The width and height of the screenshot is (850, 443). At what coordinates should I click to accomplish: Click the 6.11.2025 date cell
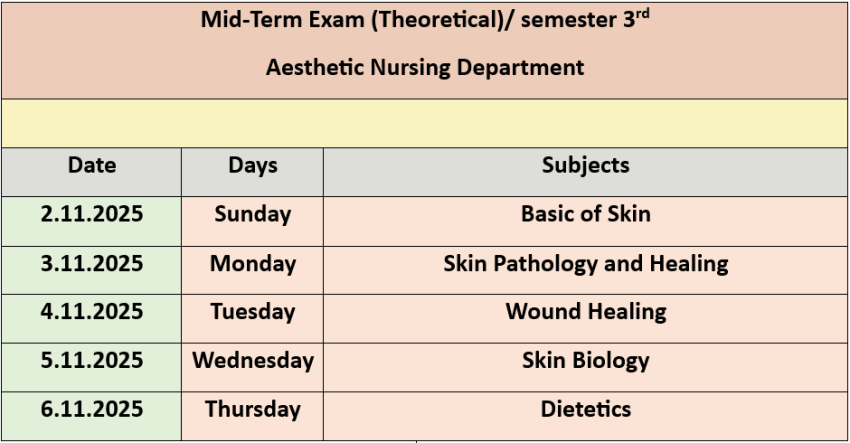coord(92,409)
